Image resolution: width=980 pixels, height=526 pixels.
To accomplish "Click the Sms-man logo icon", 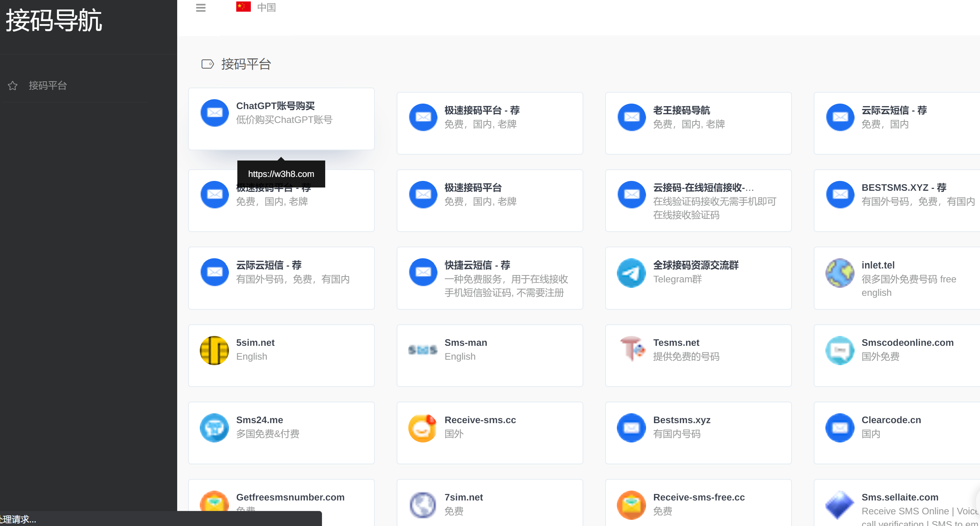I will point(423,349).
